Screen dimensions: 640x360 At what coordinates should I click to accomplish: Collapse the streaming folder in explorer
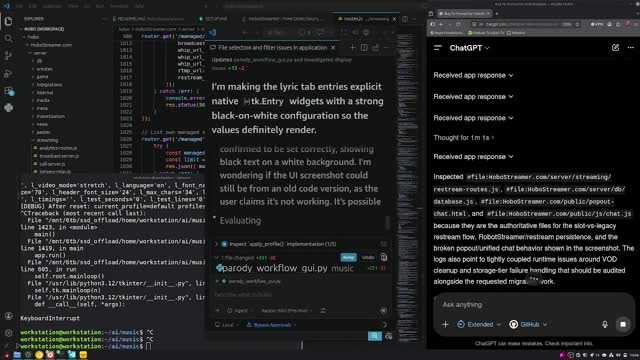point(47,140)
